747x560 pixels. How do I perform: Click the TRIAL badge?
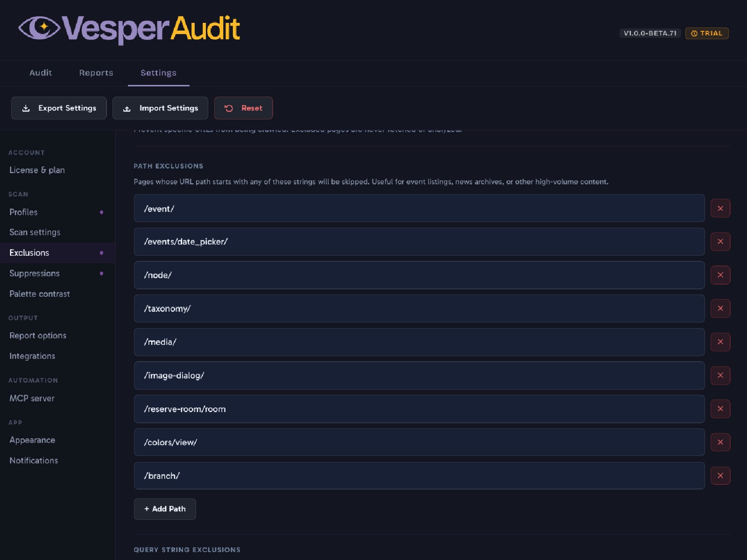click(707, 33)
